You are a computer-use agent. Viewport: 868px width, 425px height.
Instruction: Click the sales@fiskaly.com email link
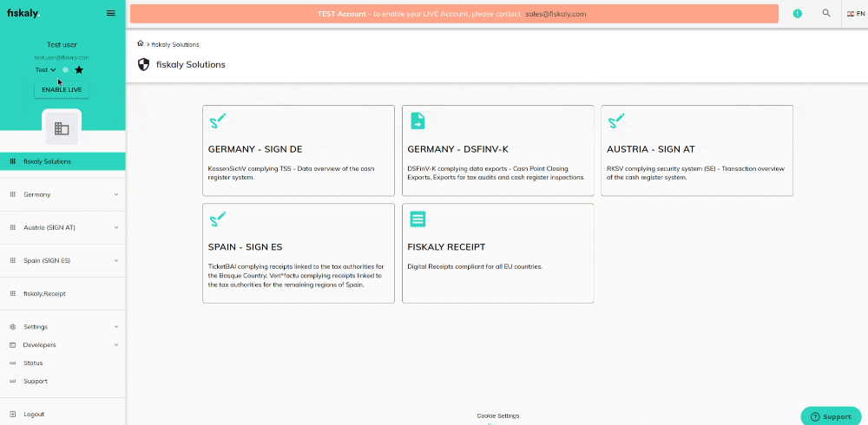(556, 14)
